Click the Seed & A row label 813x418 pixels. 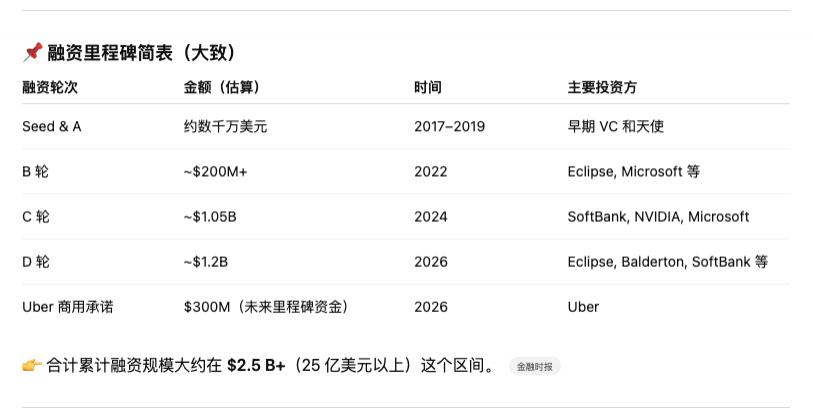52,127
